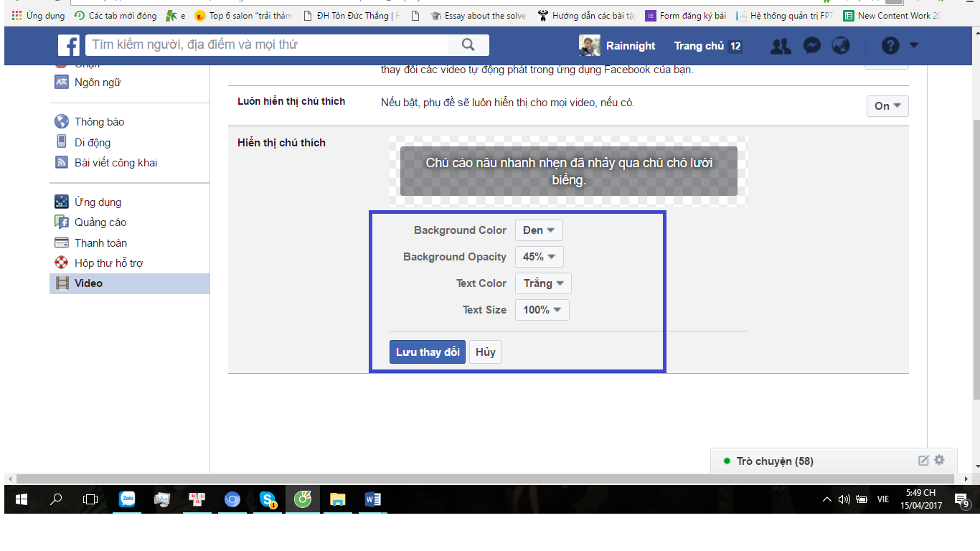The width and height of the screenshot is (980, 551).
Task: Open the account menu dropdown arrow
Action: coord(913,45)
